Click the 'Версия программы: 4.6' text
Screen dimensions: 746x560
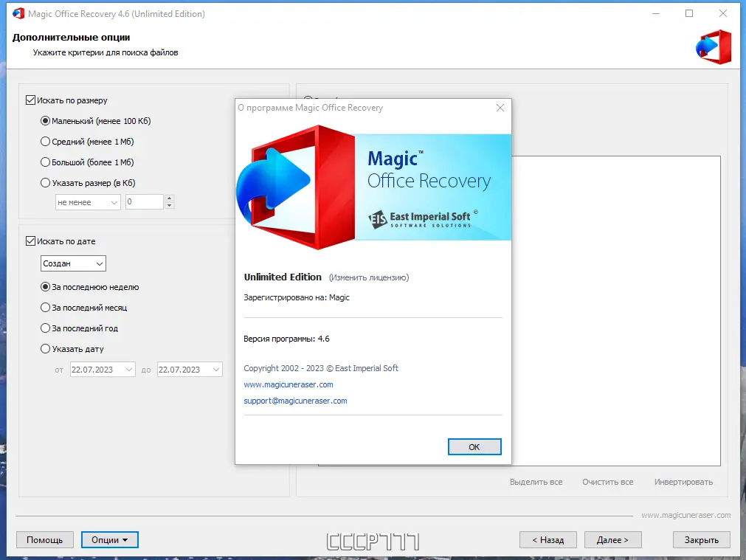click(286, 339)
